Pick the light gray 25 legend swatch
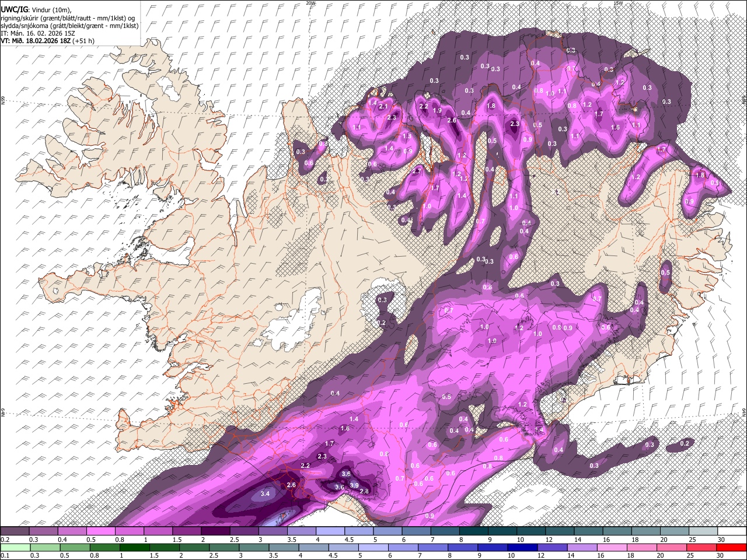The width and height of the screenshot is (747, 560). pos(703,531)
